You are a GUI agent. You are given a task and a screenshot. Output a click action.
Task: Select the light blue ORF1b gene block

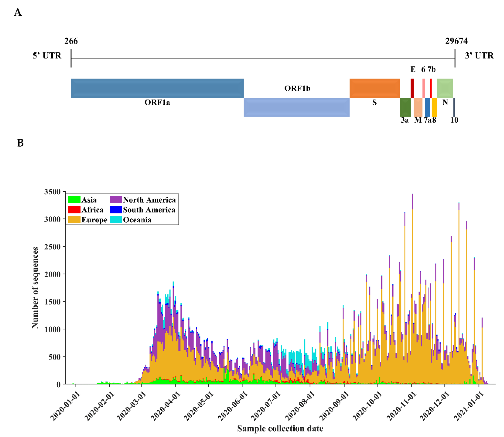pyautogui.click(x=297, y=107)
